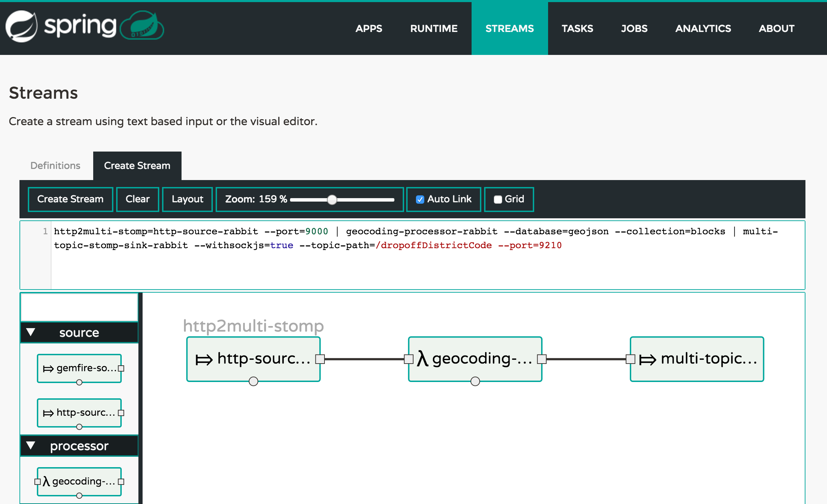This screenshot has height=504, width=827.
Task: Select the Streams menu tab
Action: [509, 28]
